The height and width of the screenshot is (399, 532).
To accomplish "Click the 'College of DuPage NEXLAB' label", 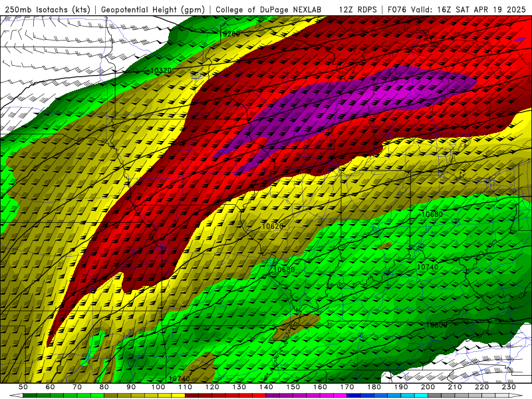I will [x=269, y=10].
